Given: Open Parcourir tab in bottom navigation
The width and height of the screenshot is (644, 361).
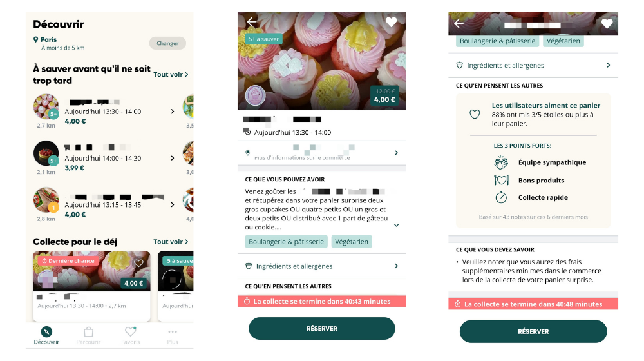Looking at the screenshot, I should point(88,335).
